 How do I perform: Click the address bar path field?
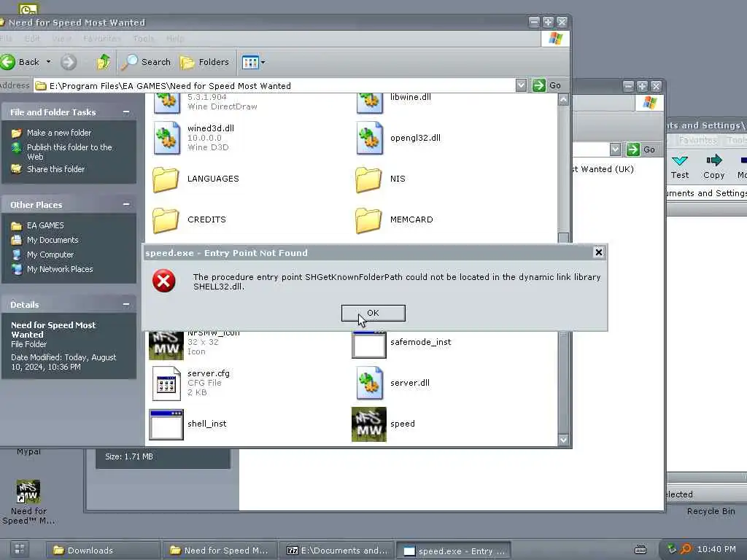[x=274, y=86]
